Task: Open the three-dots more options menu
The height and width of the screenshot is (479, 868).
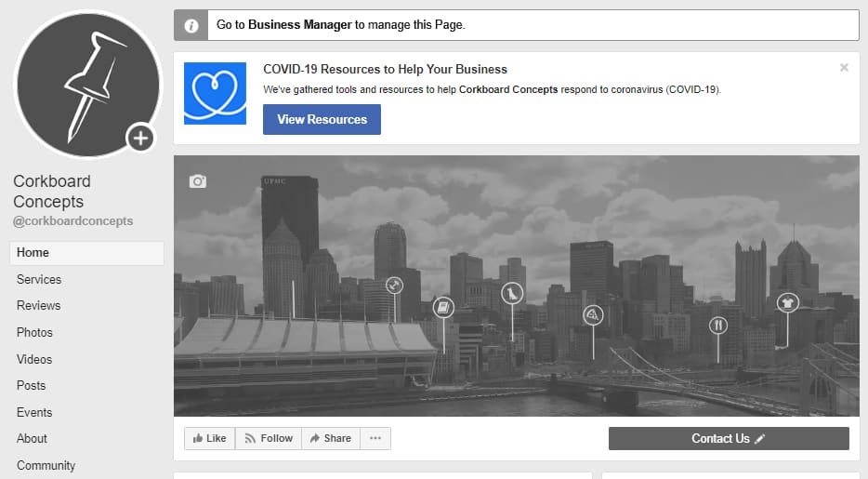Action: pyautogui.click(x=375, y=438)
